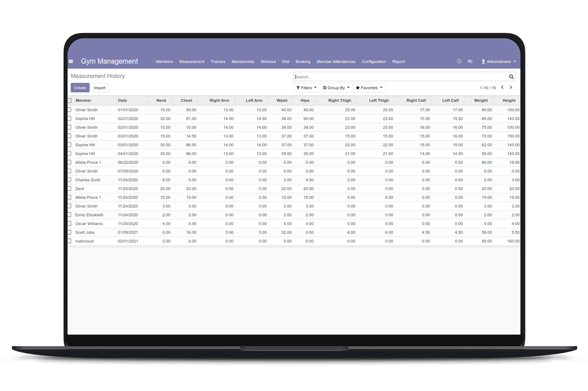The width and height of the screenshot is (588, 391).
Task: Open the Measurement menu
Action: (192, 61)
